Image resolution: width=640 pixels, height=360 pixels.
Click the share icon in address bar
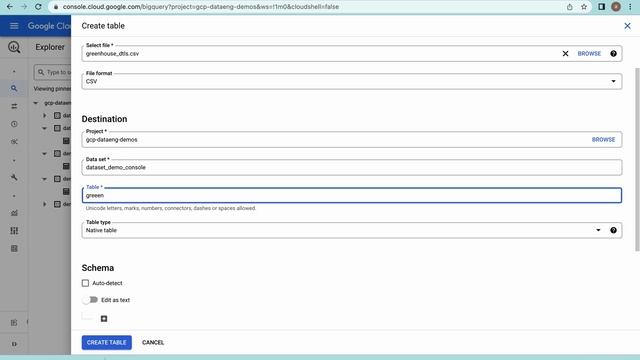click(x=569, y=7)
